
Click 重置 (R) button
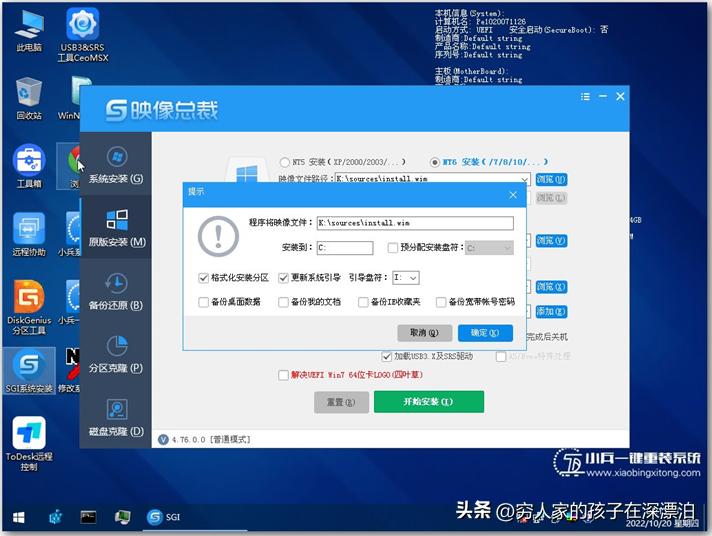(341, 402)
